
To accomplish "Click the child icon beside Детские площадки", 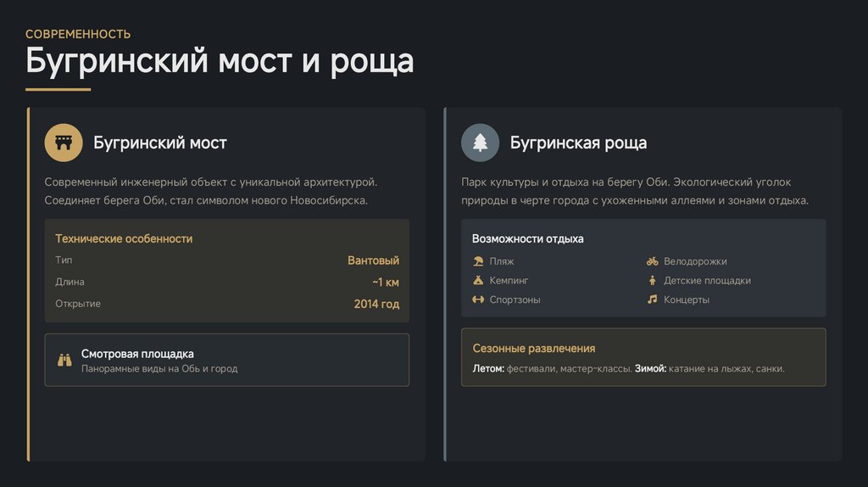I will pos(652,280).
